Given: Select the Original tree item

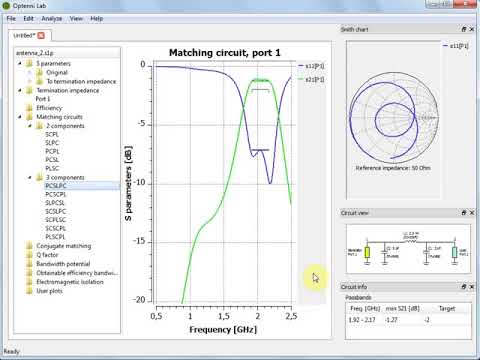Looking at the screenshot, I should [x=57, y=72].
